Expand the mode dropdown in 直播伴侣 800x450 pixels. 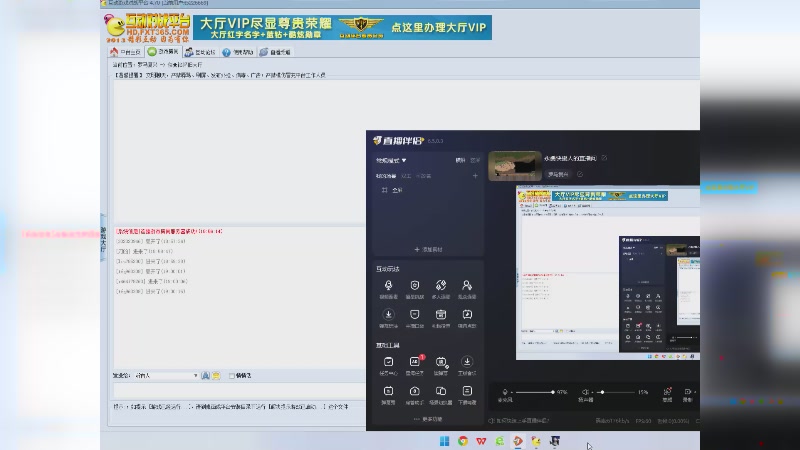(x=391, y=160)
